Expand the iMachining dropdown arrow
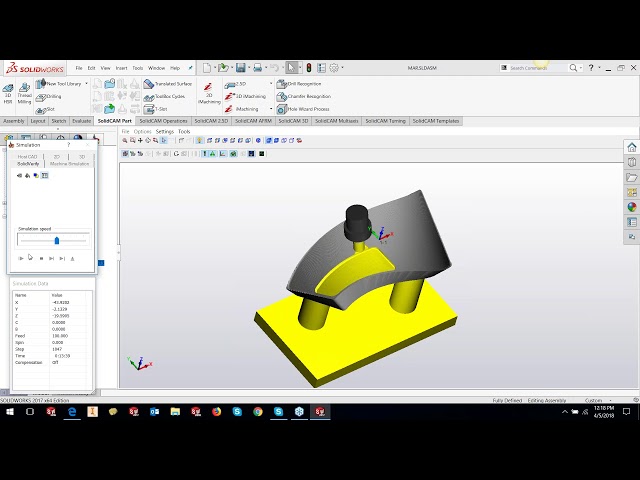The height and width of the screenshot is (480, 640). [271, 109]
